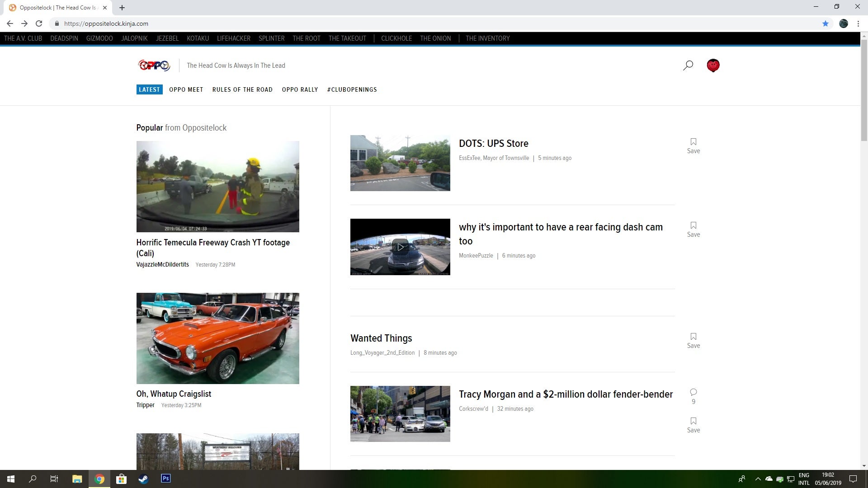Open the #CLUBOPENINGS section

(x=352, y=89)
